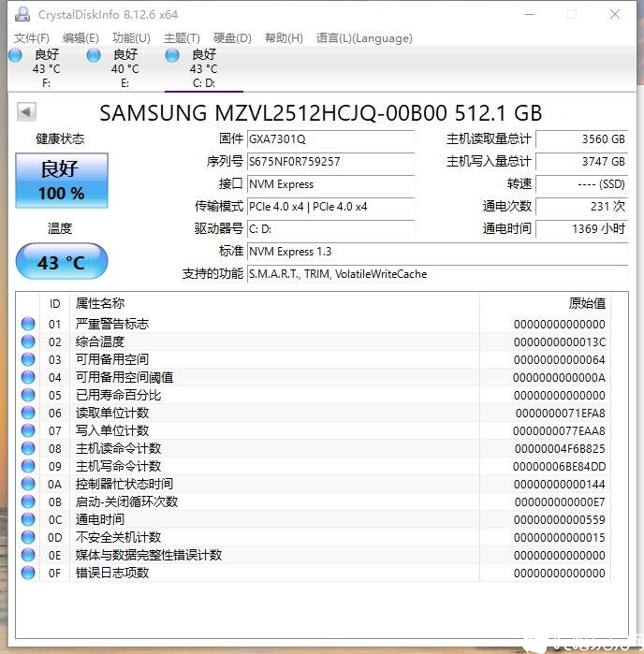
Task: Click the host reads value 3560 GB
Action: 582,139
